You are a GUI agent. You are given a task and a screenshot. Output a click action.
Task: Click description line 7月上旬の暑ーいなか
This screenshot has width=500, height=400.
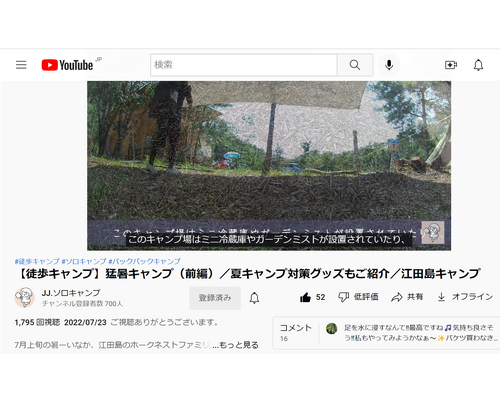pos(112,345)
